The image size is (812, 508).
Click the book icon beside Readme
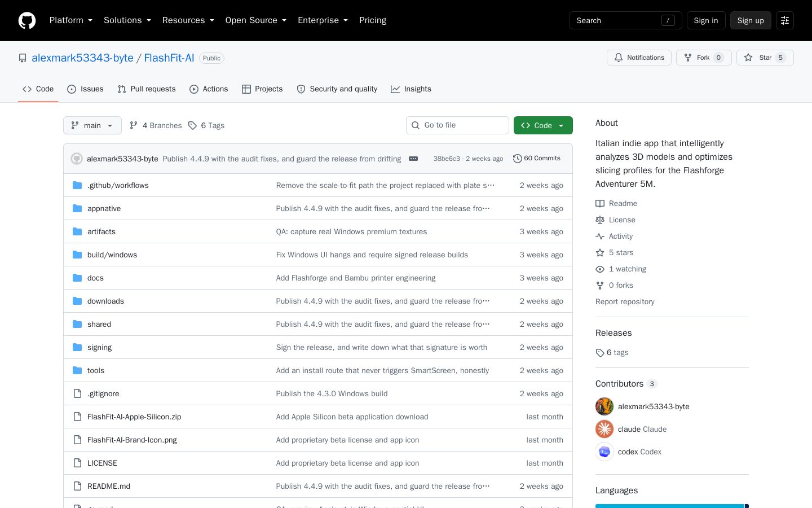[x=600, y=204]
